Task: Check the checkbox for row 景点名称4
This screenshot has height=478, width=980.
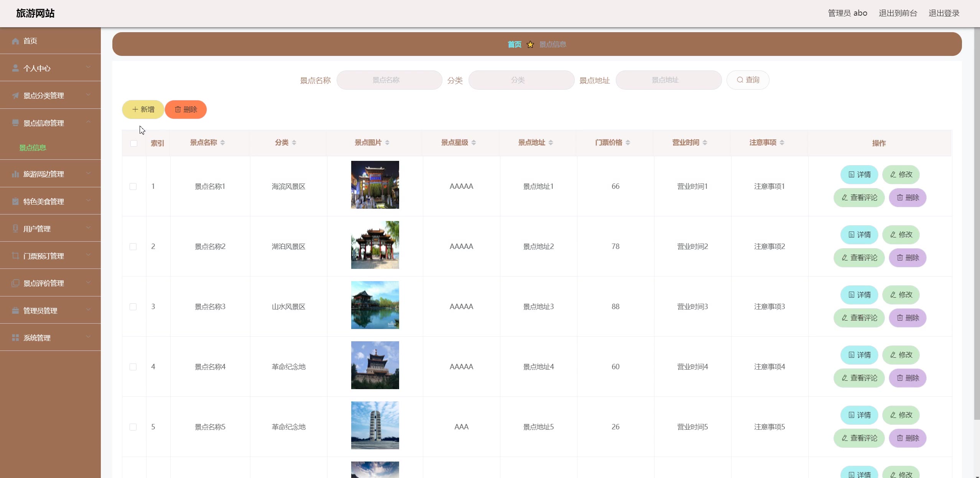Action: pos(133,367)
